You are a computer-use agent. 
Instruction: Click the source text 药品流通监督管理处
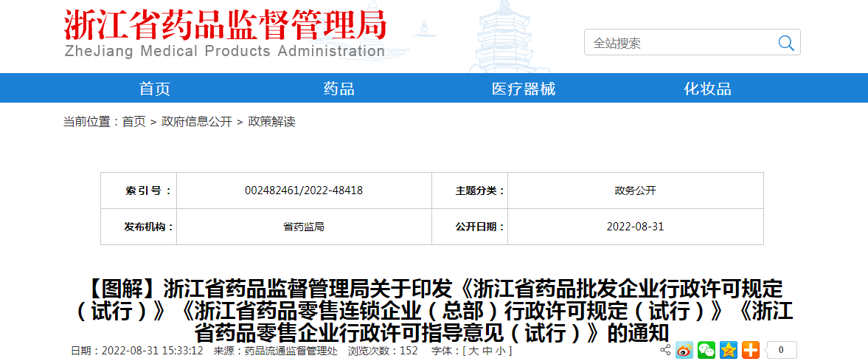[x=291, y=351]
